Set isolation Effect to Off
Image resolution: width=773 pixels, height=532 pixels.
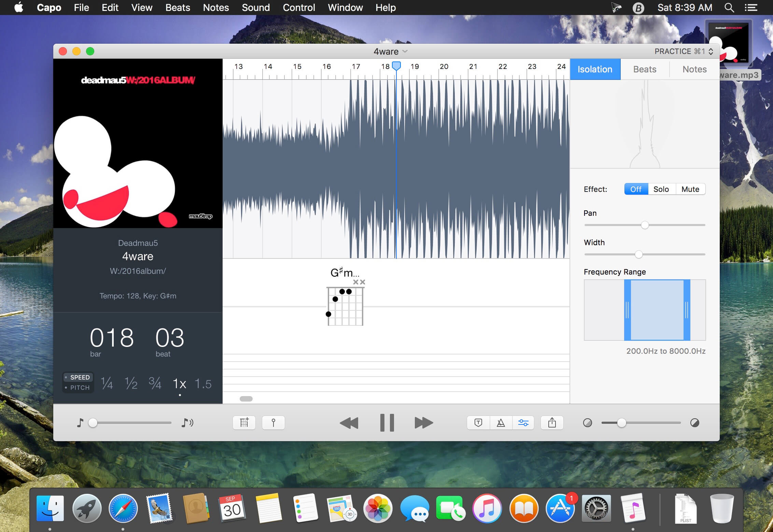pyautogui.click(x=636, y=189)
